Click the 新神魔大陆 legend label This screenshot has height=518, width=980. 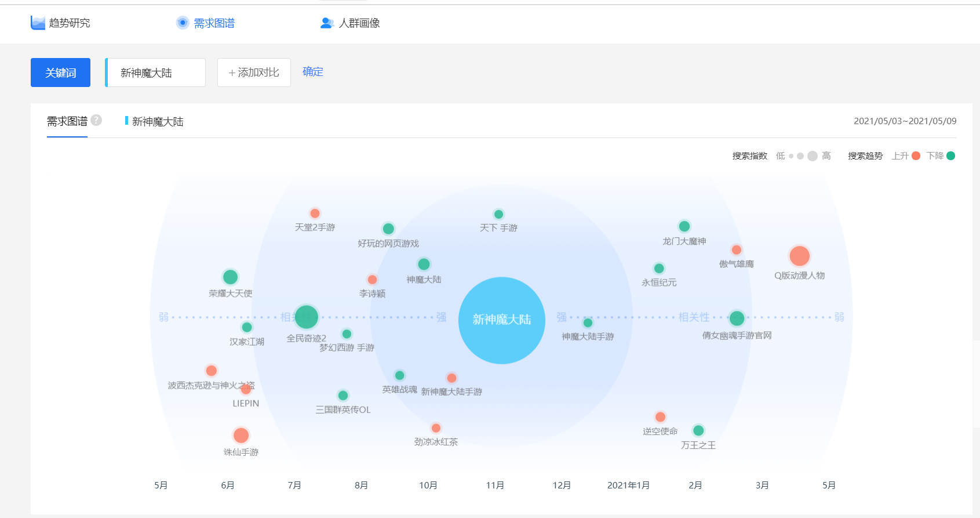(x=158, y=122)
